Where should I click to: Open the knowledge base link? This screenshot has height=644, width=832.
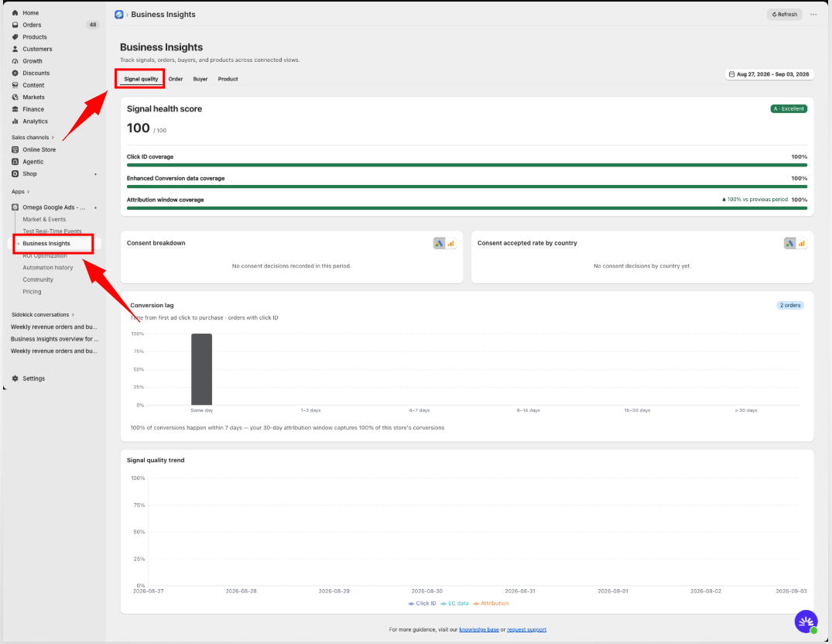(x=478, y=629)
